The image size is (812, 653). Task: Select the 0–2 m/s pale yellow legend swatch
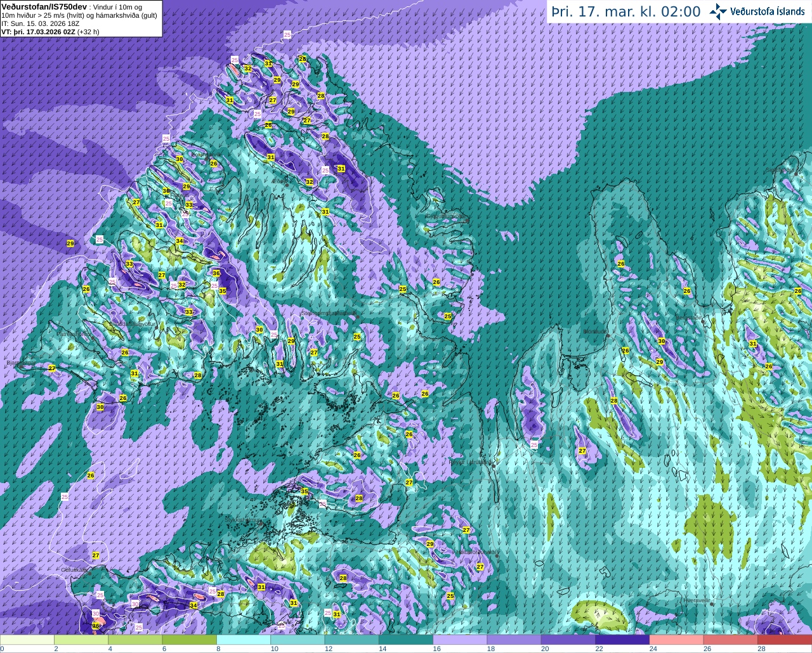(x=27, y=640)
